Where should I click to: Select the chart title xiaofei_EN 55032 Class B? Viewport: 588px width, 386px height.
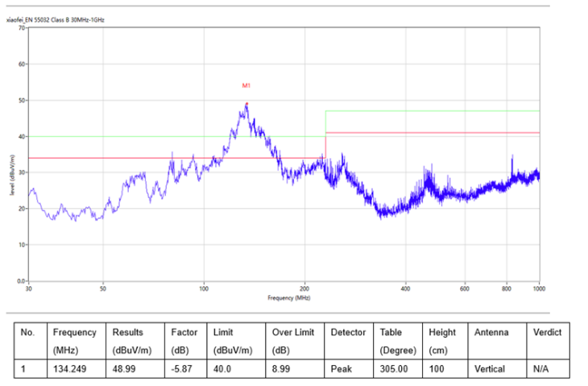point(56,19)
